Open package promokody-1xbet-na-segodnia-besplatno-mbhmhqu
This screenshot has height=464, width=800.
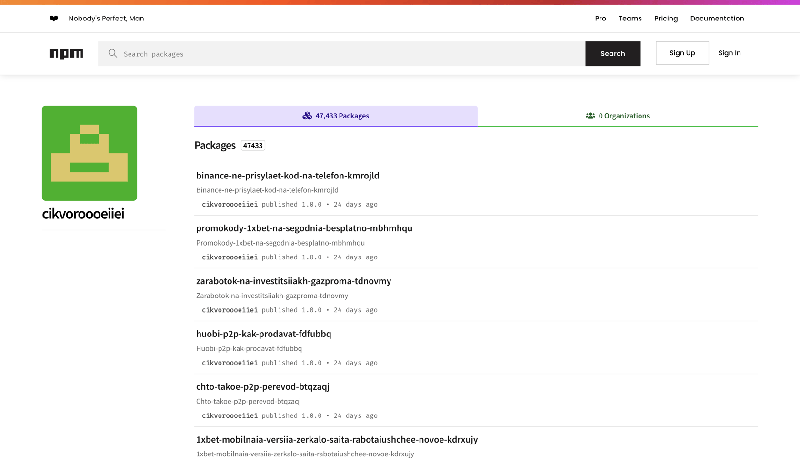pyautogui.click(x=304, y=228)
